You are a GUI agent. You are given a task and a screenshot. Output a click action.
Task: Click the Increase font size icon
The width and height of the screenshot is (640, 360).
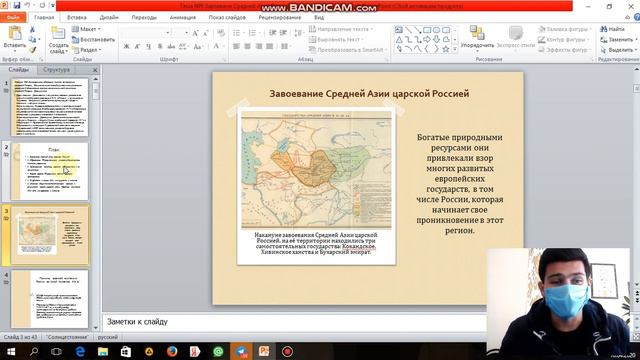coord(195,33)
